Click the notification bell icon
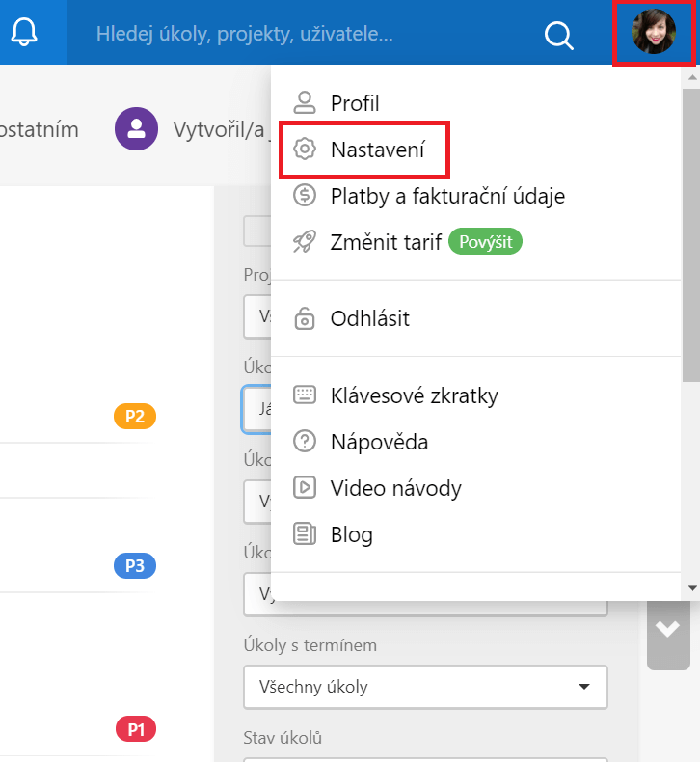Viewport: 700px width, 762px height. click(x=24, y=33)
